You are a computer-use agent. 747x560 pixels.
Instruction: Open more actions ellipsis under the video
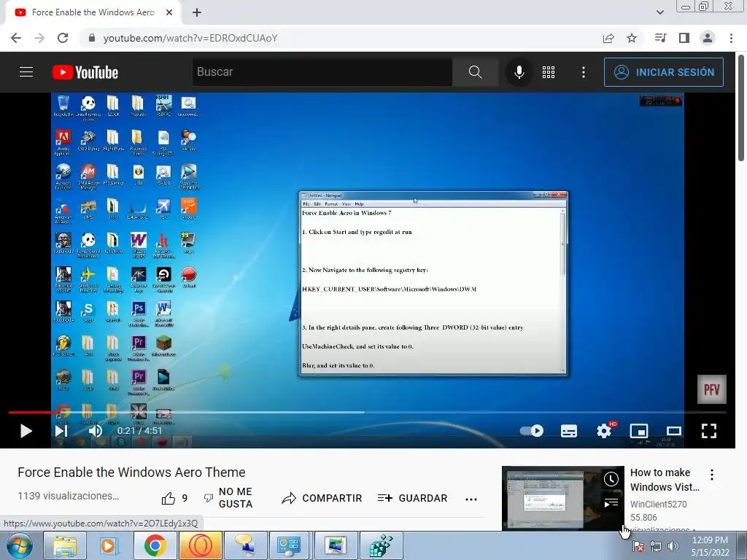(x=471, y=499)
